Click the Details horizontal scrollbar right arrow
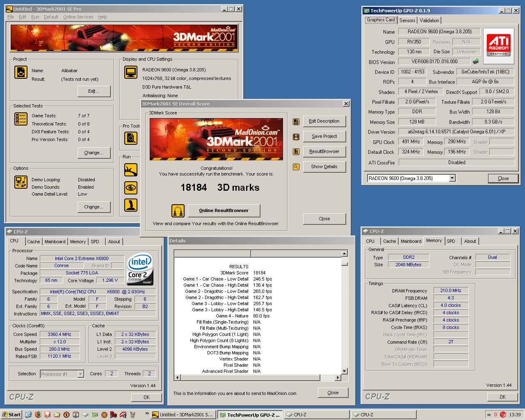The height and width of the screenshot is (420, 525). point(338,377)
